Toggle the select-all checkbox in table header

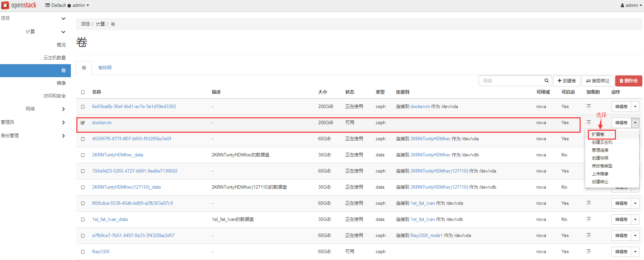pyautogui.click(x=83, y=92)
